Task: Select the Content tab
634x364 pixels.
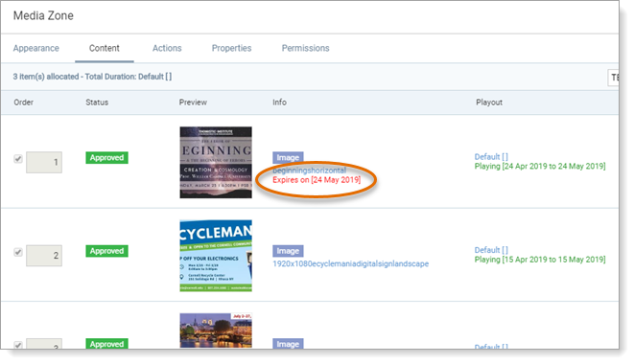Action: point(105,48)
